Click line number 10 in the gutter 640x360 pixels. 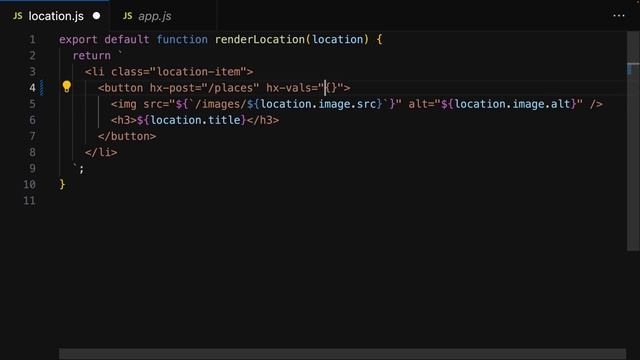coord(29,184)
